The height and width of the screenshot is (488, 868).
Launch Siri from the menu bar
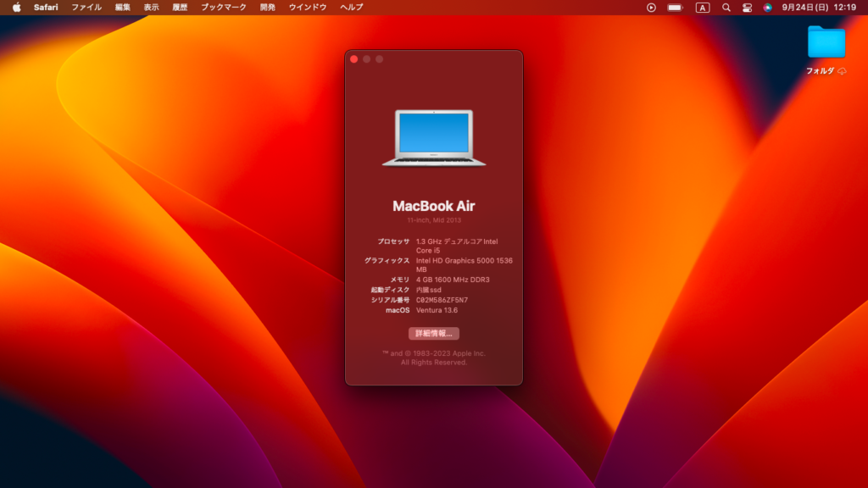pyautogui.click(x=767, y=7)
